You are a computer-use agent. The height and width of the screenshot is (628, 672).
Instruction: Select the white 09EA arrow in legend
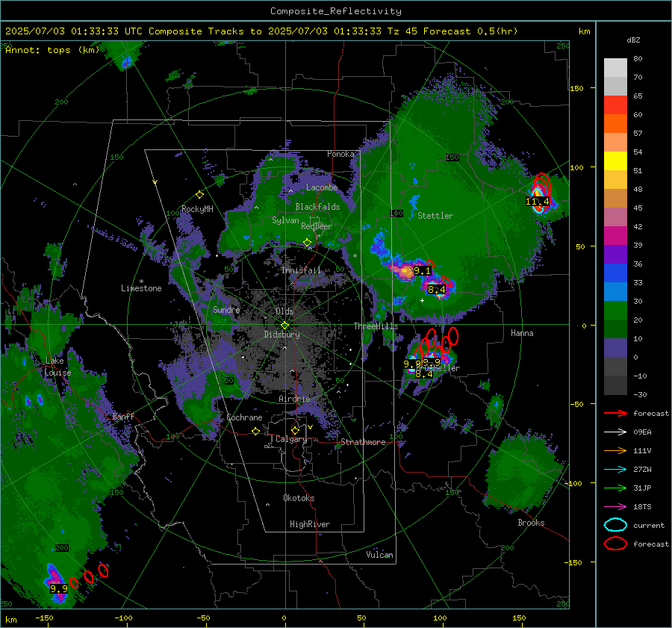(x=615, y=432)
